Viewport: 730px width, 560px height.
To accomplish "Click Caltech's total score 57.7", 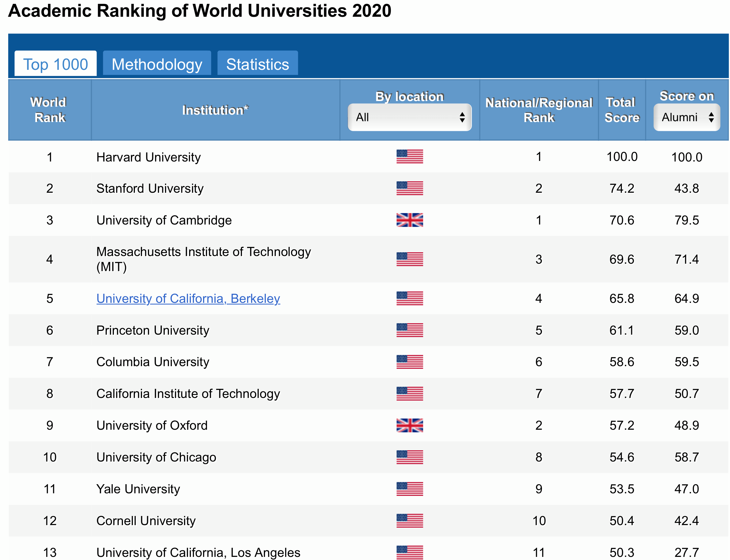I will tap(622, 394).
